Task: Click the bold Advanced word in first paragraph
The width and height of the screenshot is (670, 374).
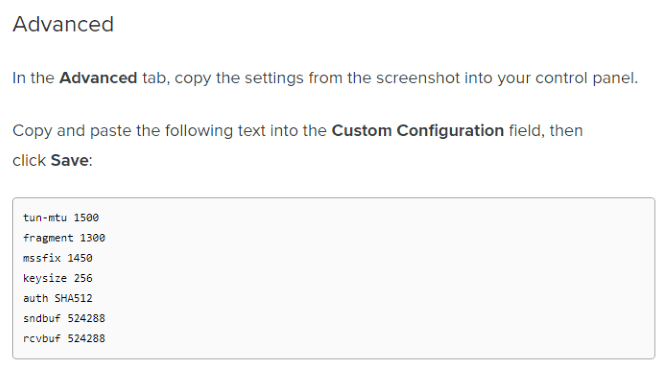Action: [98, 78]
